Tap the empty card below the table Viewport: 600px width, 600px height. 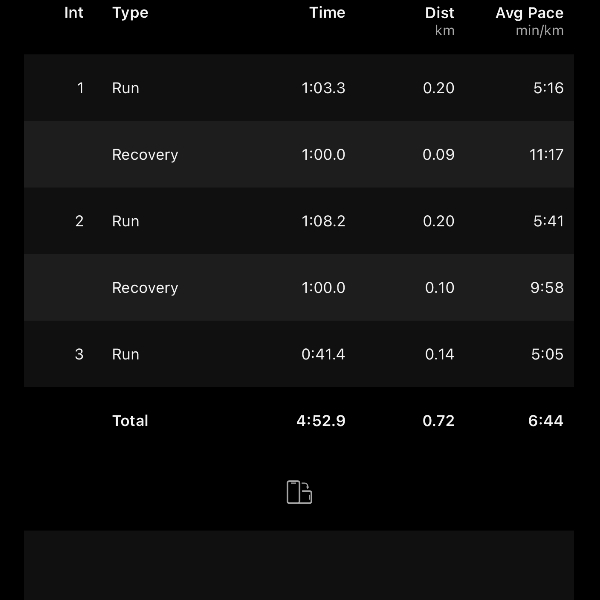coord(299,565)
